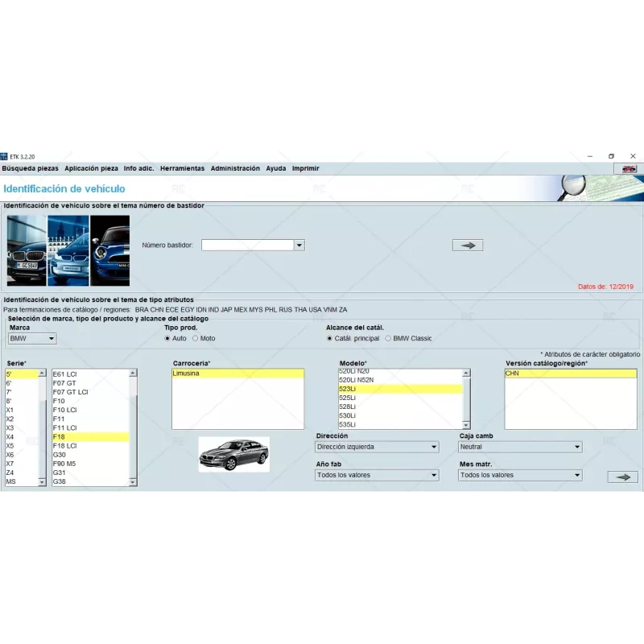Viewport: 644px width, 644px height.
Task: Open the Número bastidor dropdown
Action: point(299,245)
